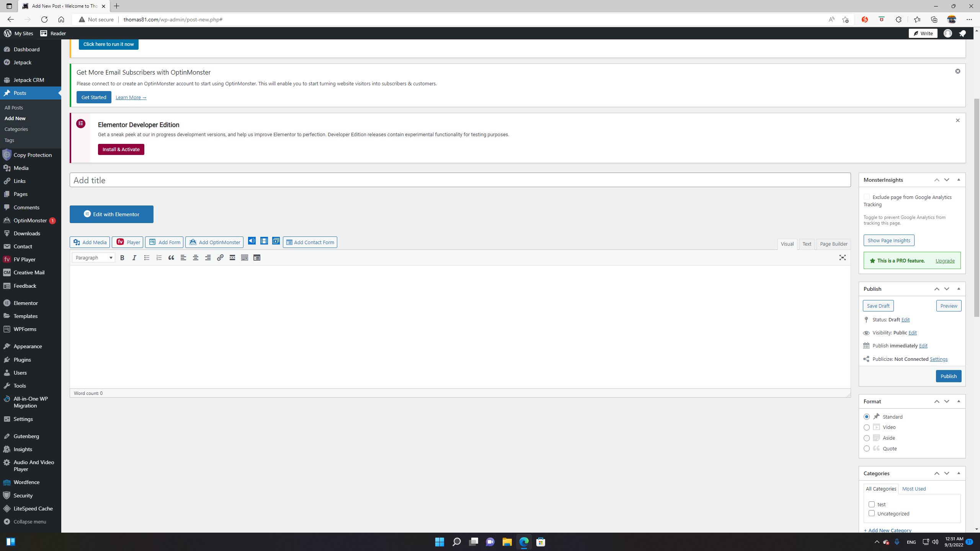The width and height of the screenshot is (980, 551).
Task: Open File Explorer from the taskbar
Action: [x=507, y=542]
